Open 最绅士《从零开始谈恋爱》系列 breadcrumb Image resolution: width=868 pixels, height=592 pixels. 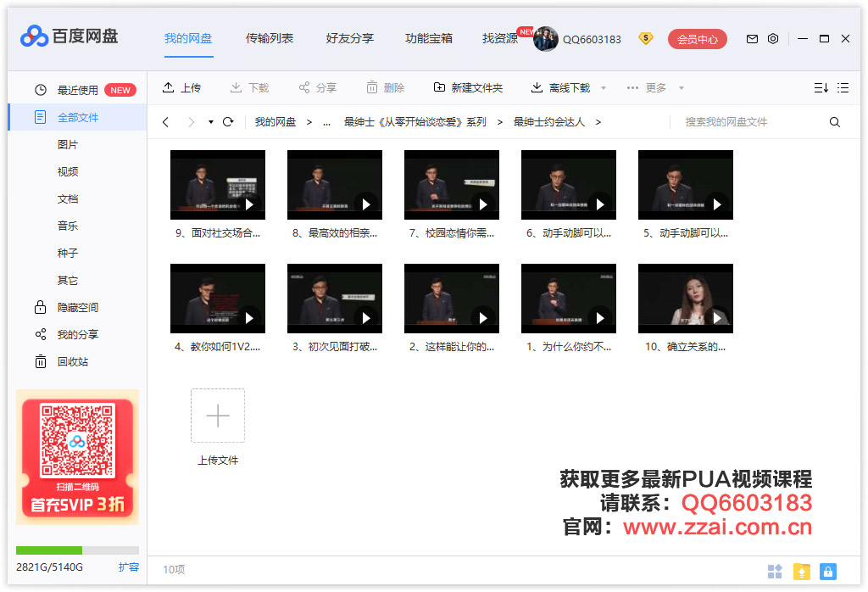point(415,122)
